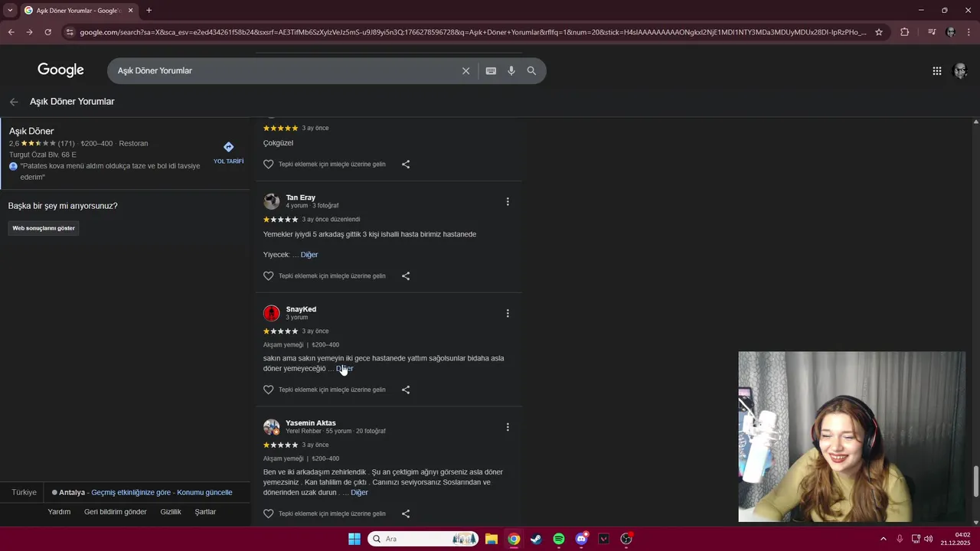The width and height of the screenshot is (980, 551).
Task: Share the "Çokgüzel" review
Action: pyautogui.click(x=406, y=165)
